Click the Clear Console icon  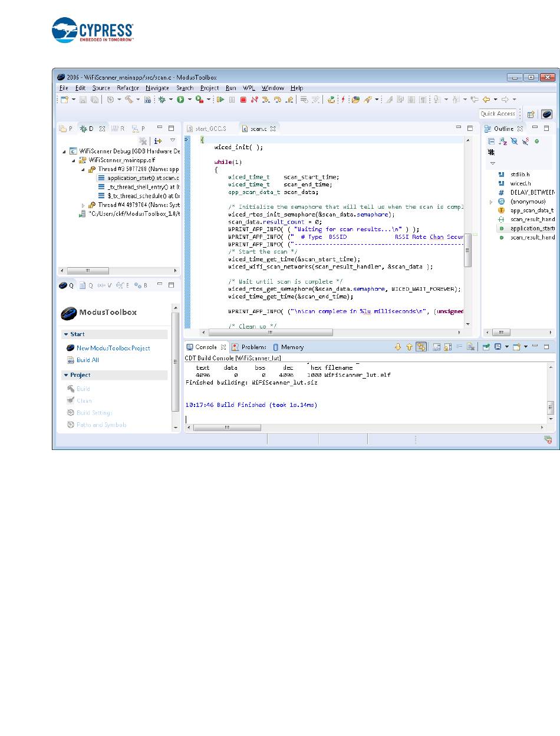pos(470,347)
